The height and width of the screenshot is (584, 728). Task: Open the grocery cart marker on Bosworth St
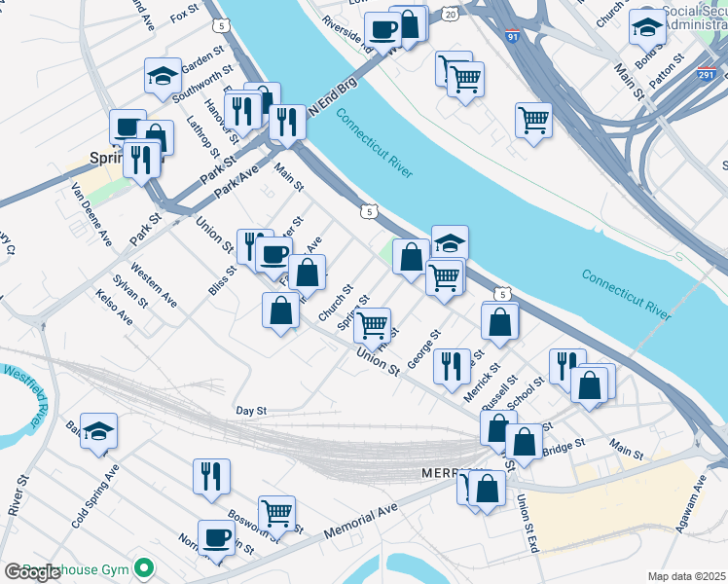[276, 515]
